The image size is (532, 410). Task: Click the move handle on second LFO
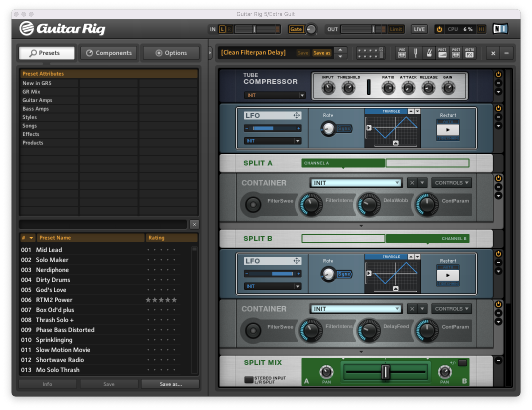pos(296,261)
